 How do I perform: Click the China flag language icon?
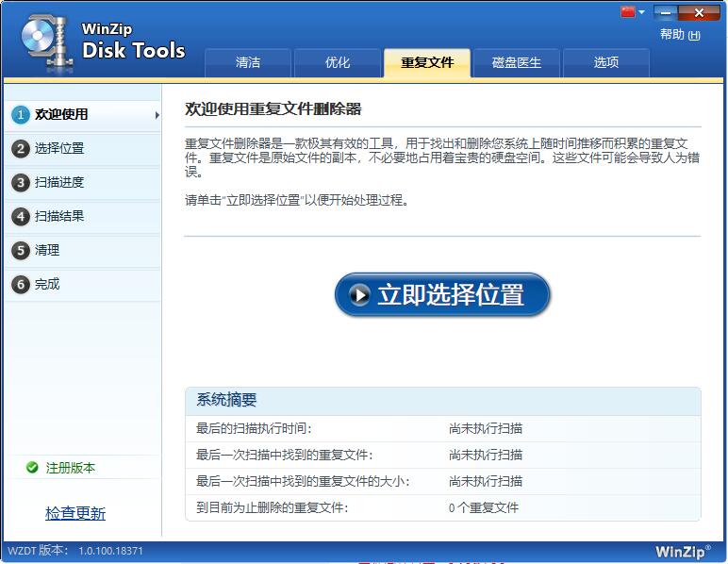[628, 12]
